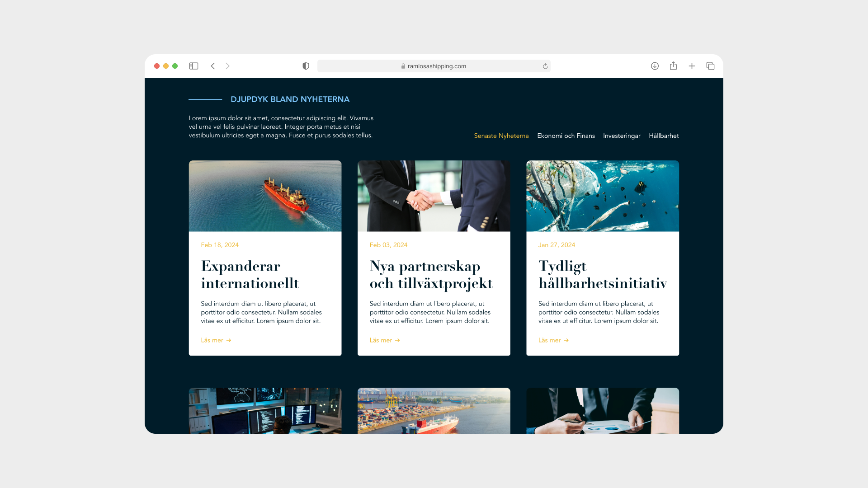This screenshot has height=488, width=868.
Task: Follow Läs mer under Nya partnerskap article
Action: tap(385, 340)
